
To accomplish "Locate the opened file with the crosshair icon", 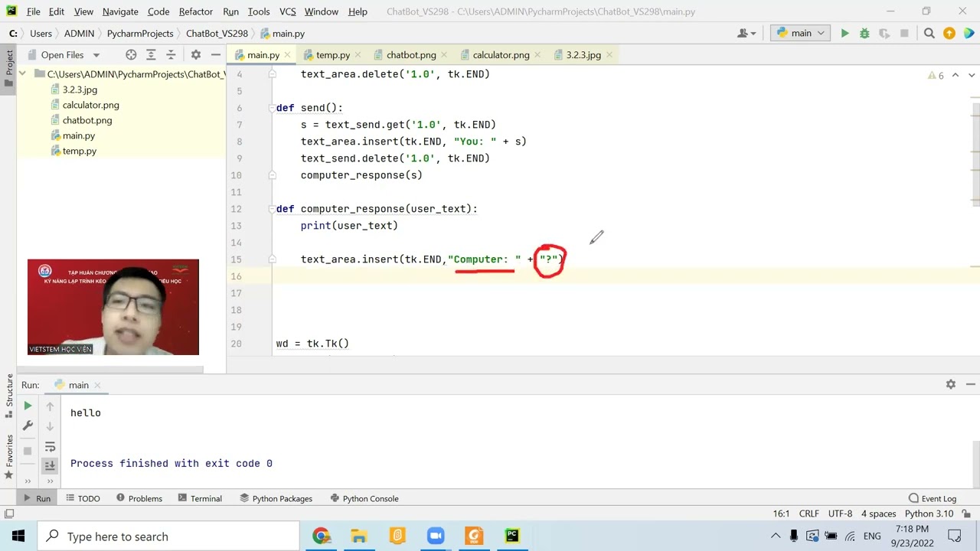I will click(x=131, y=55).
